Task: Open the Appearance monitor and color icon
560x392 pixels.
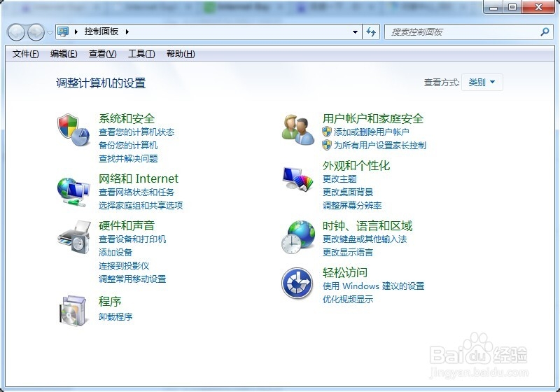Action: [x=297, y=178]
